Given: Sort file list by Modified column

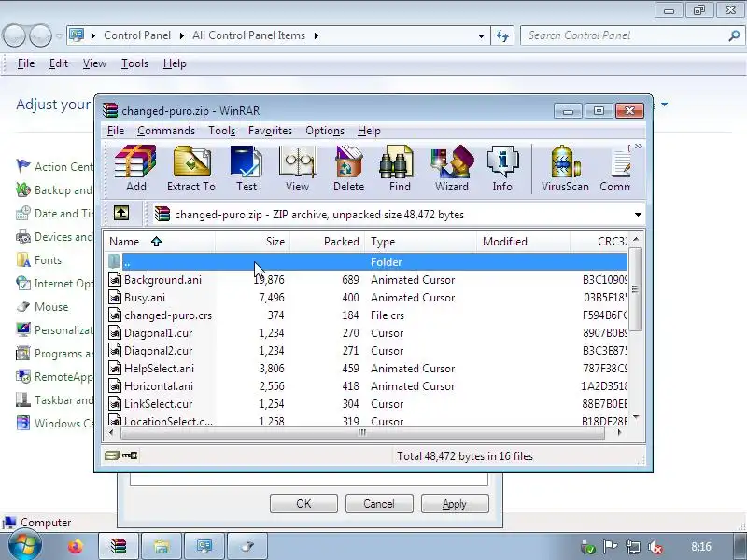Looking at the screenshot, I should [x=523, y=242].
